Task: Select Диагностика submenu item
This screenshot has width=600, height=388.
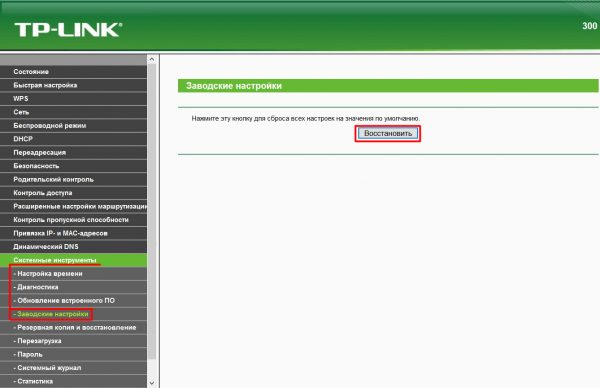Action: [x=73, y=287]
